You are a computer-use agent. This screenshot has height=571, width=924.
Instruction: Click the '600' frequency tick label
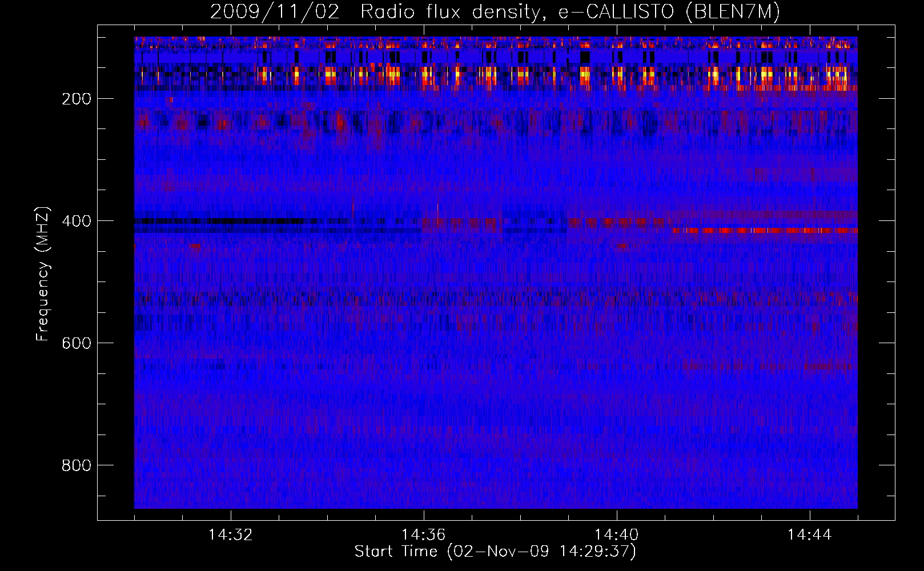[77, 343]
